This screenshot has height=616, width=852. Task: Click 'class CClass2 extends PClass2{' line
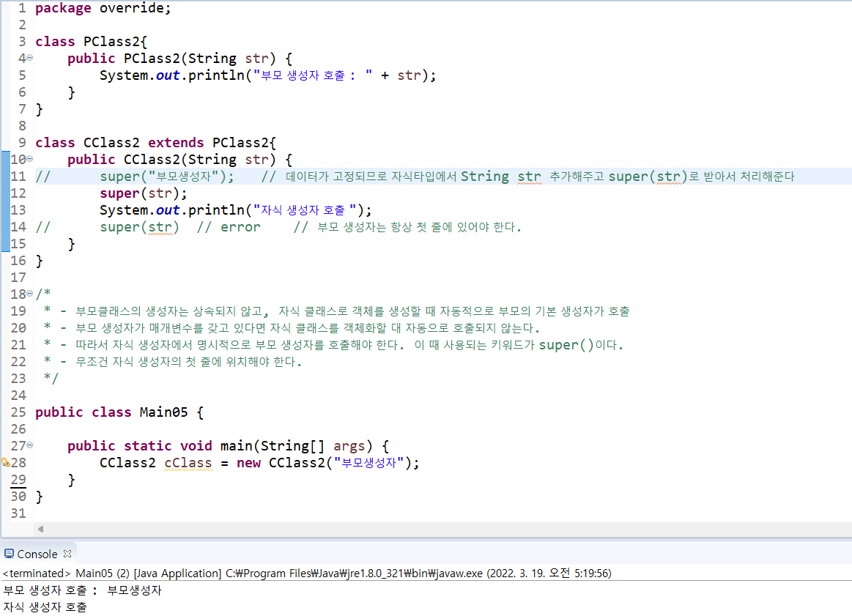156,143
